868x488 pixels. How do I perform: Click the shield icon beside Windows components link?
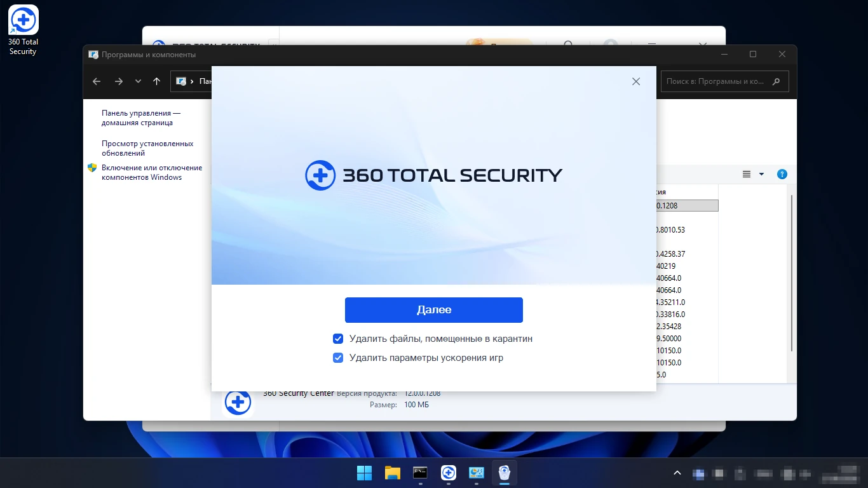tap(92, 168)
